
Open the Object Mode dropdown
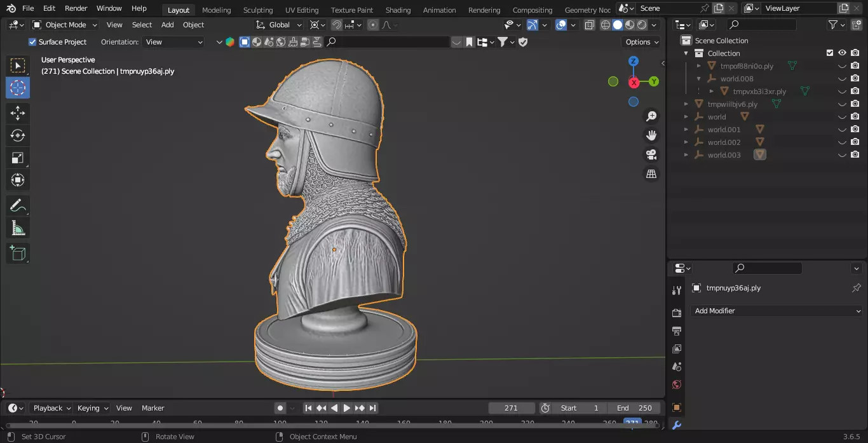(x=65, y=25)
